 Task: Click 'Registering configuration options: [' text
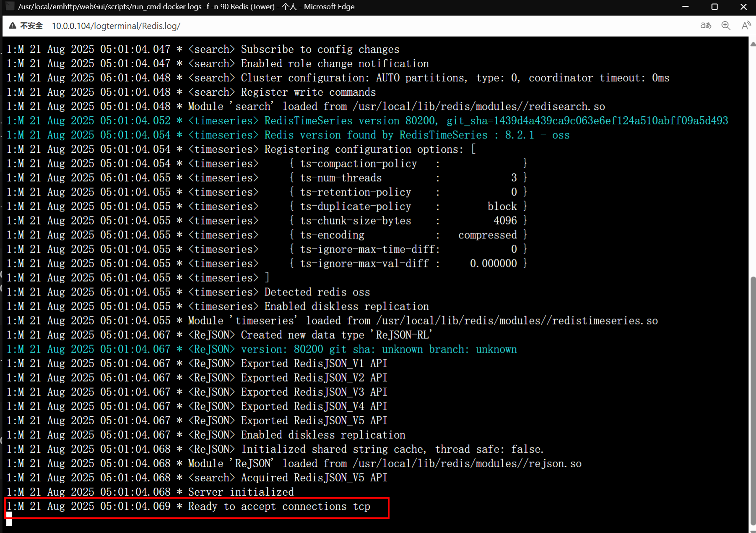pyautogui.click(x=370, y=149)
